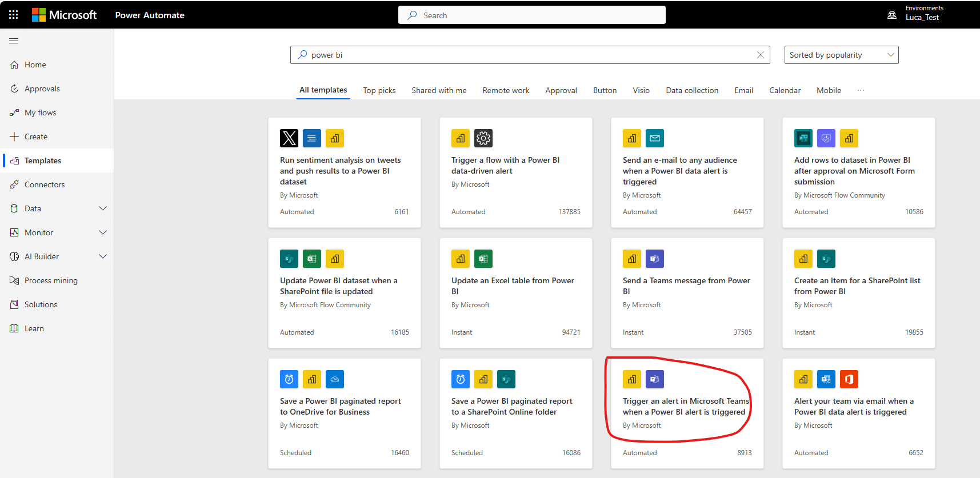Click the settings gear icon on data-driven alert card
980x478 pixels.
(483, 138)
